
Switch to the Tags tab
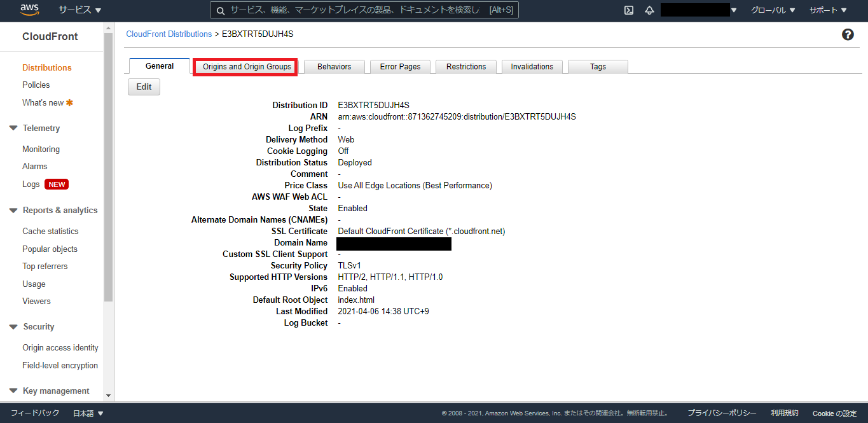(598, 67)
